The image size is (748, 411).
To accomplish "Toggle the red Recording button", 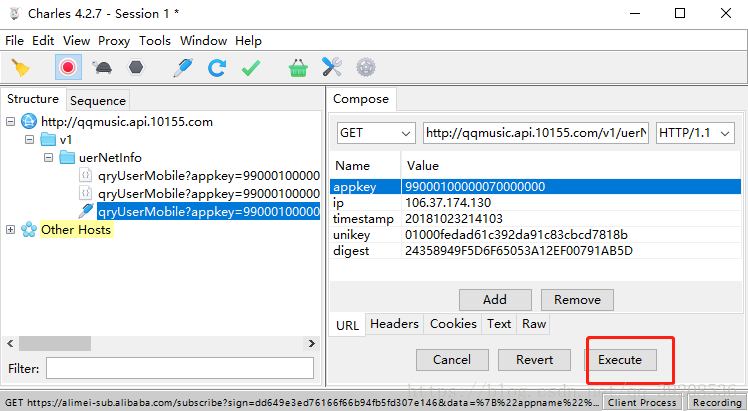I will 68,67.
